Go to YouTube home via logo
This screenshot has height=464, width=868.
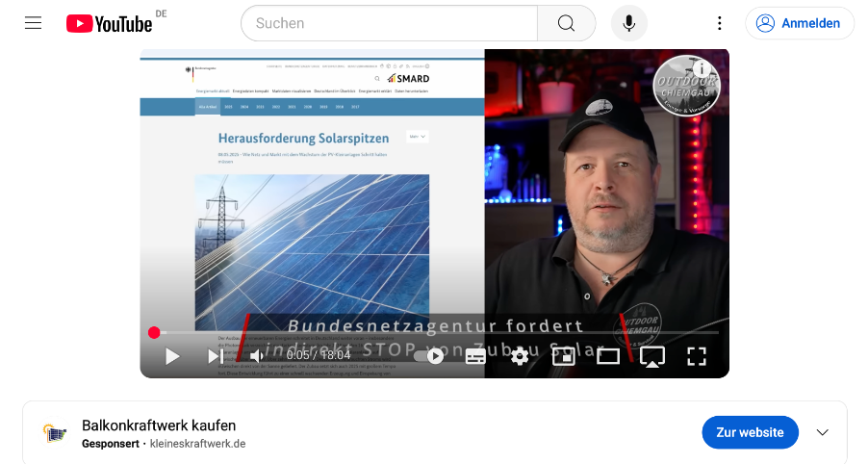pyautogui.click(x=109, y=24)
